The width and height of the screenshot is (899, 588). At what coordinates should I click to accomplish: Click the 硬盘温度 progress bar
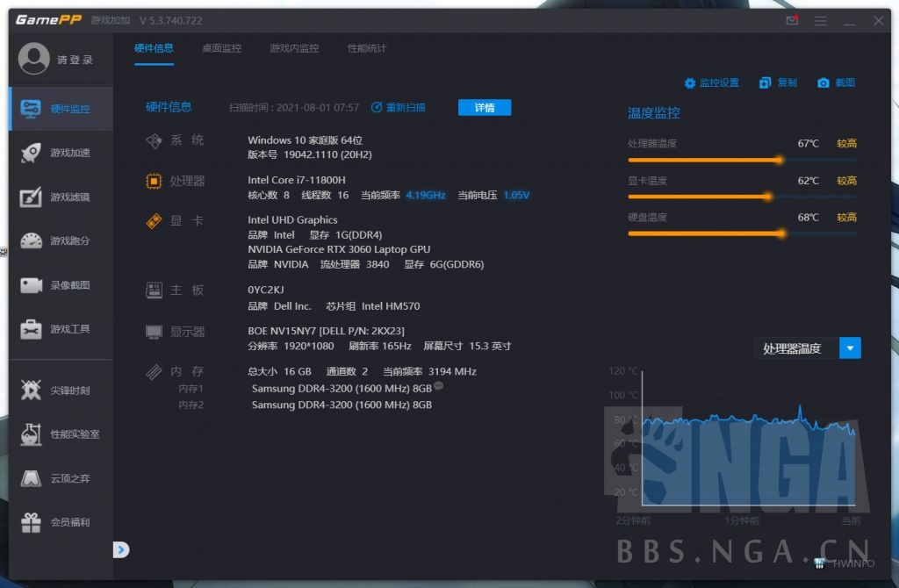[743, 233]
